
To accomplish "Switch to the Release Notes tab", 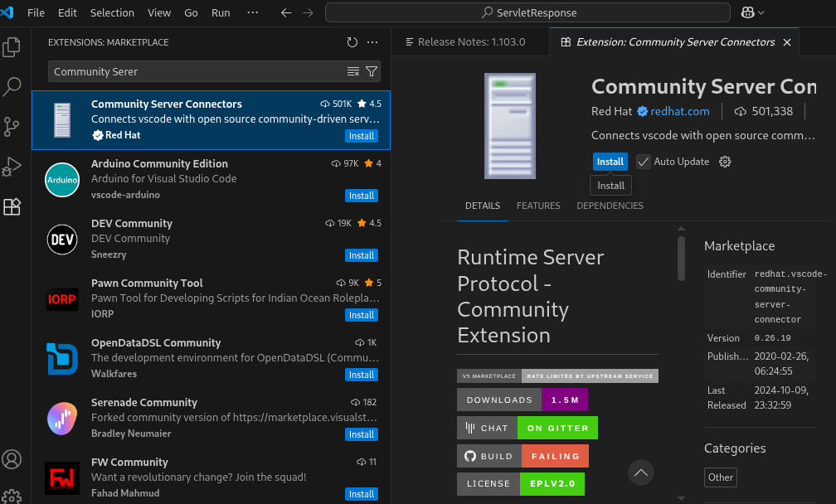I will pos(471,42).
